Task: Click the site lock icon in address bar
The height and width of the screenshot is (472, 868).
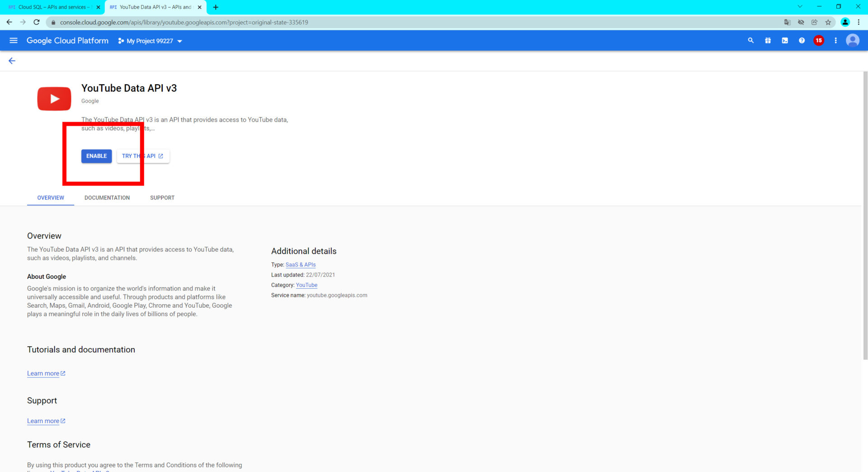Action: coord(53,22)
